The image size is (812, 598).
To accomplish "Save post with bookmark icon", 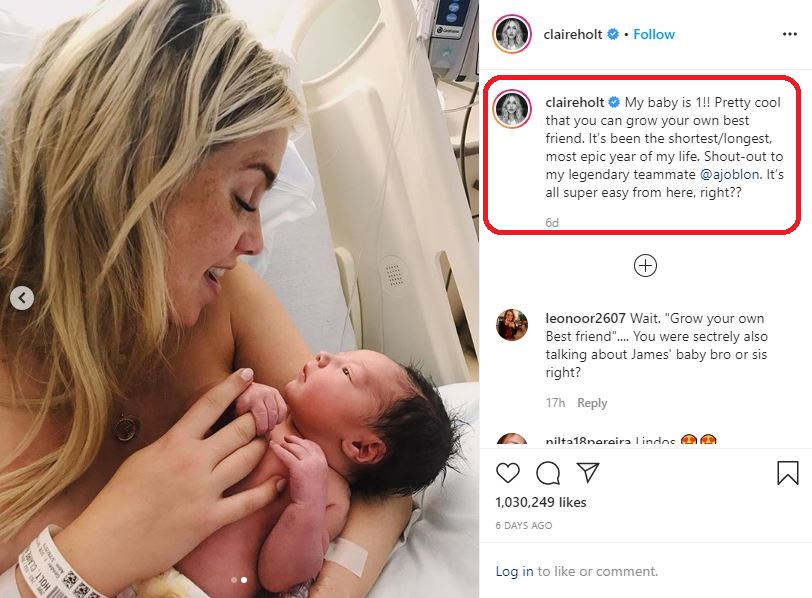I will click(x=788, y=473).
